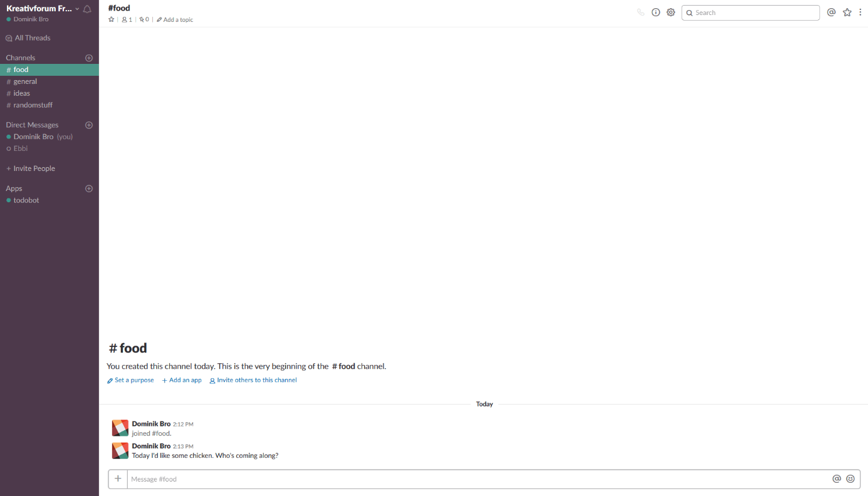Viewport: 868px width, 496px height.
Task: Click the Channels section header
Action: (x=21, y=58)
